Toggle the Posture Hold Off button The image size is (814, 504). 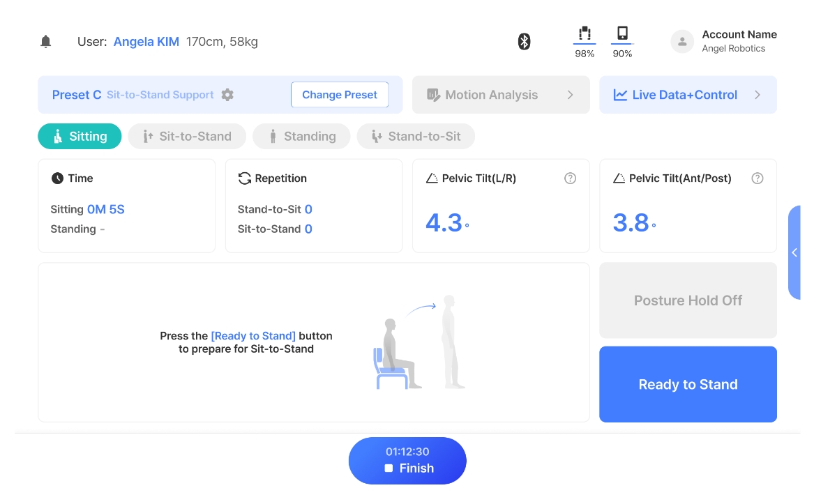click(688, 300)
